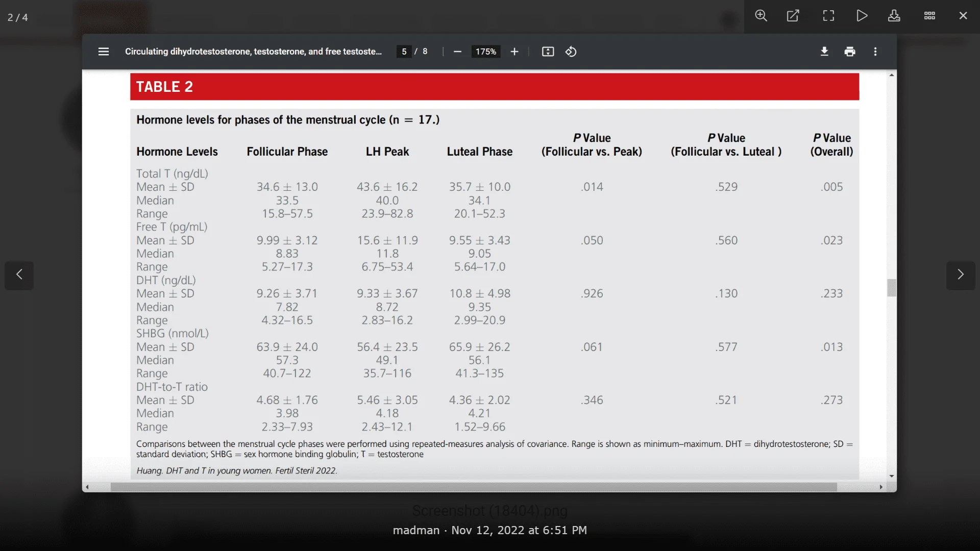Click the SHBG (nmol/L) row label
The image size is (980, 551).
(173, 333)
